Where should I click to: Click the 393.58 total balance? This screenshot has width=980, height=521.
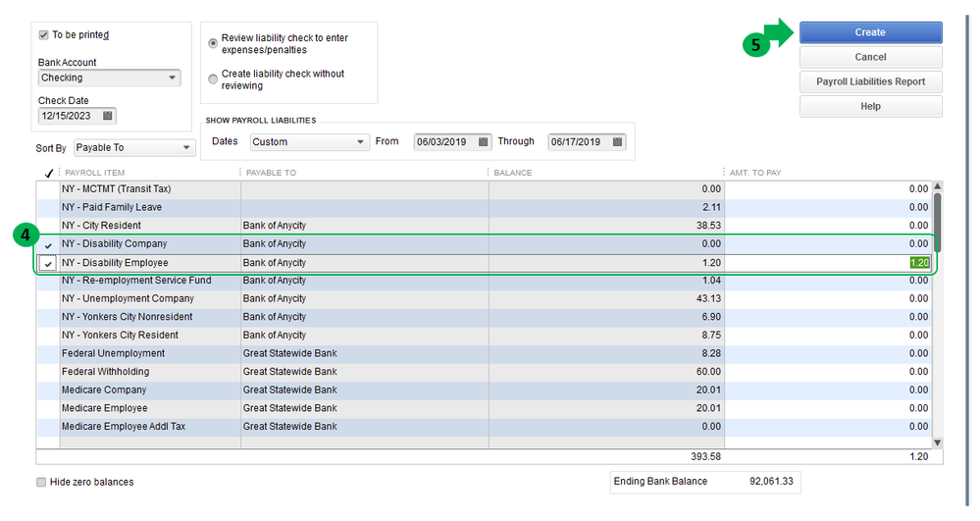(x=705, y=456)
